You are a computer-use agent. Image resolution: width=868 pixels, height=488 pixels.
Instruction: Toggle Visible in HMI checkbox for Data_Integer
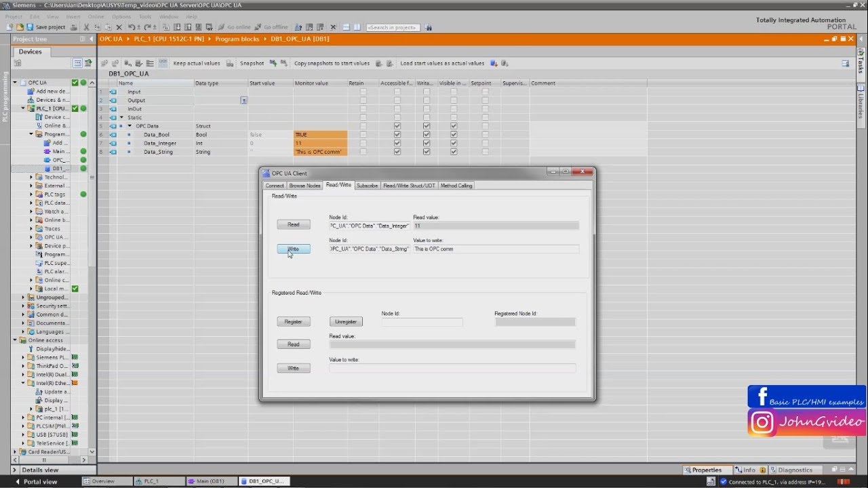tap(454, 143)
